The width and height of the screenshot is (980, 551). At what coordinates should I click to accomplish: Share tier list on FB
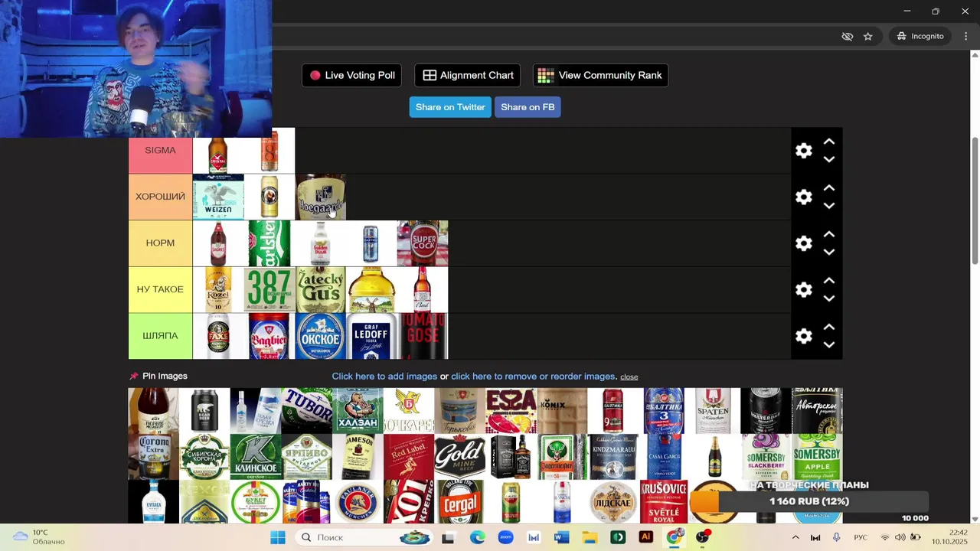(528, 107)
